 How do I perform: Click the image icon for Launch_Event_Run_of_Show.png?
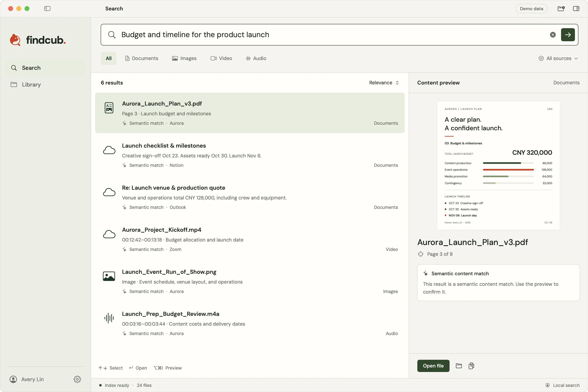pos(109,276)
